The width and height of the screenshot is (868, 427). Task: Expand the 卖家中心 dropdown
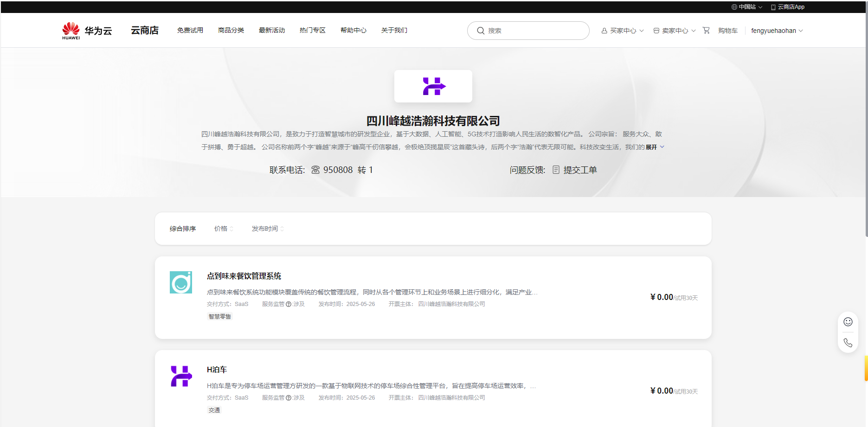(x=675, y=31)
